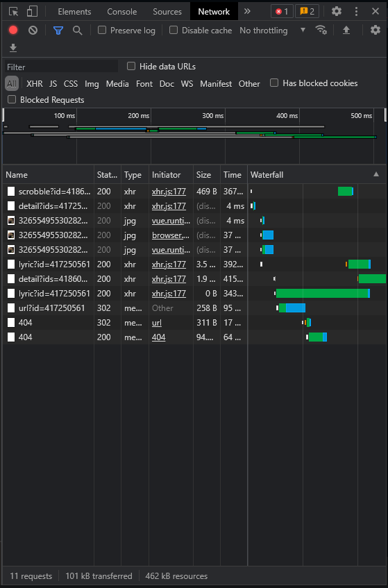
Task: Open the network search magnifier
Action: pos(77,31)
